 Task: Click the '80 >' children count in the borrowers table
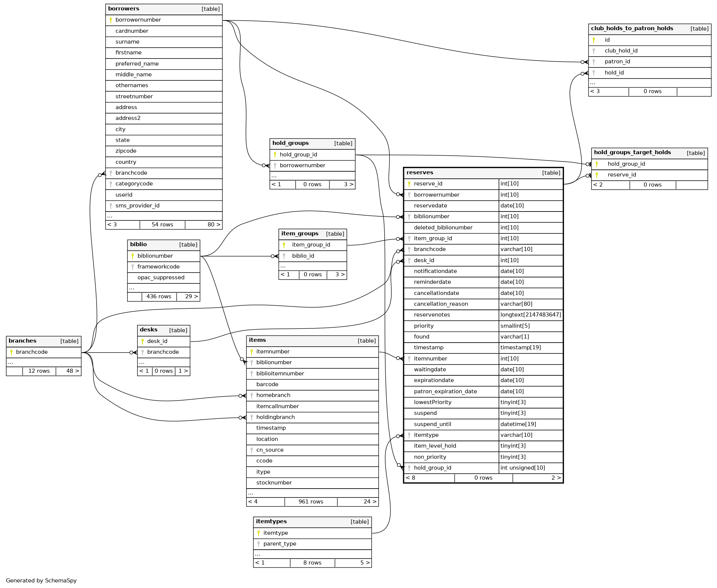pyautogui.click(x=214, y=225)
